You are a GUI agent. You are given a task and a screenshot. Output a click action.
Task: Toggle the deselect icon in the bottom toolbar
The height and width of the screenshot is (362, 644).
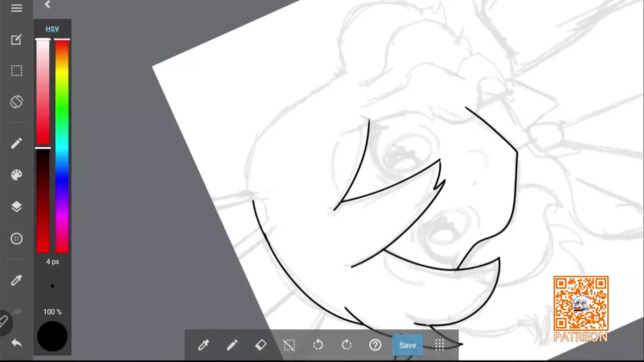point(289,345)
